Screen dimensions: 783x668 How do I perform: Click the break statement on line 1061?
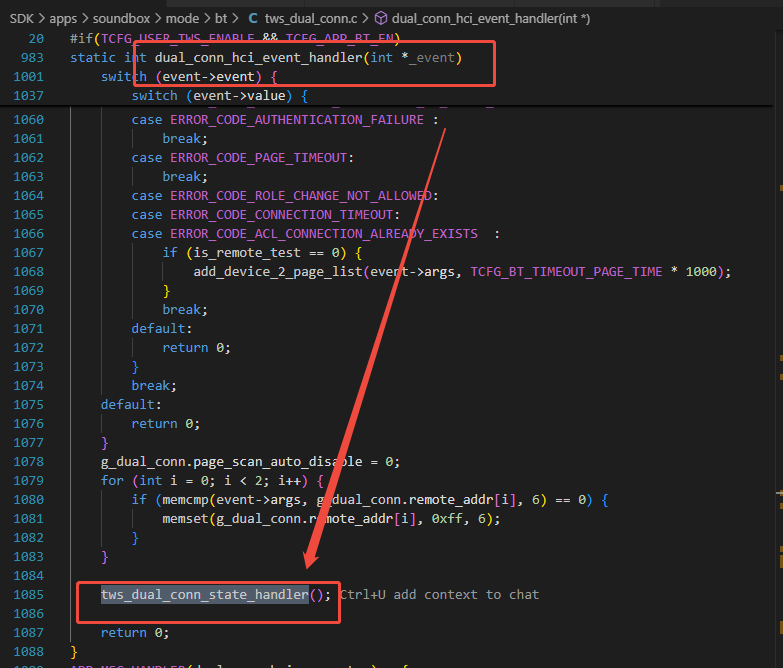(185, 139)
